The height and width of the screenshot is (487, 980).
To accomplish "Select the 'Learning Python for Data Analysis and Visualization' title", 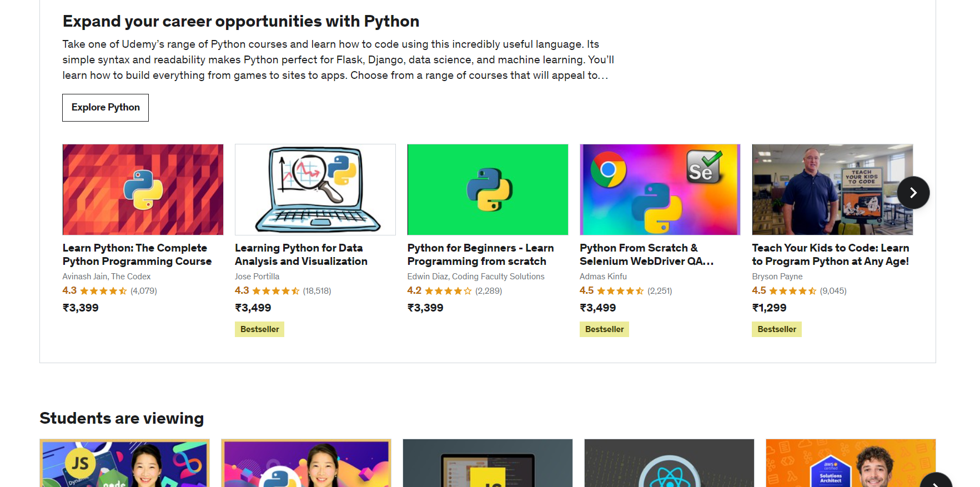I will click(301, 254).
